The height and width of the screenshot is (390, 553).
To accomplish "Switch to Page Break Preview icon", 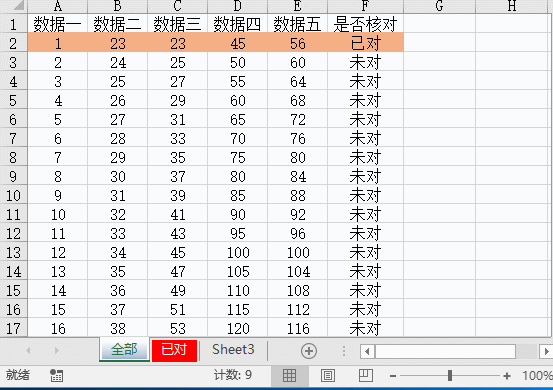I will [365, 376].
